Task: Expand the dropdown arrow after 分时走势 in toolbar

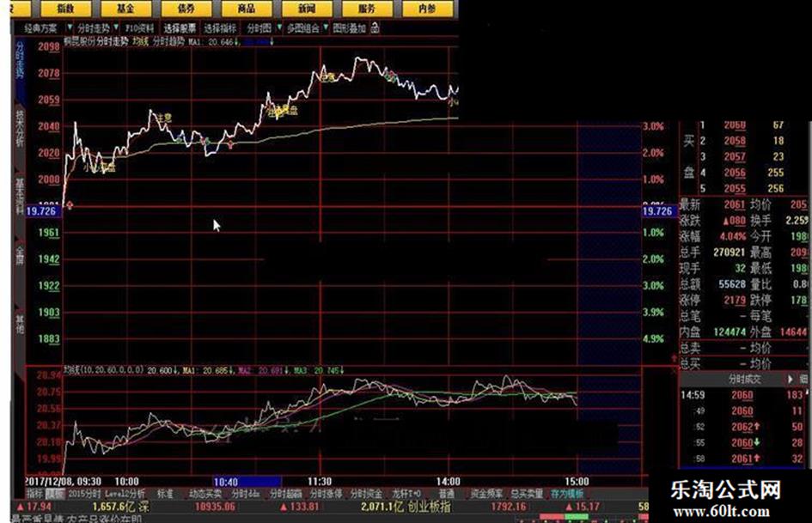Action: click(116, 27)
